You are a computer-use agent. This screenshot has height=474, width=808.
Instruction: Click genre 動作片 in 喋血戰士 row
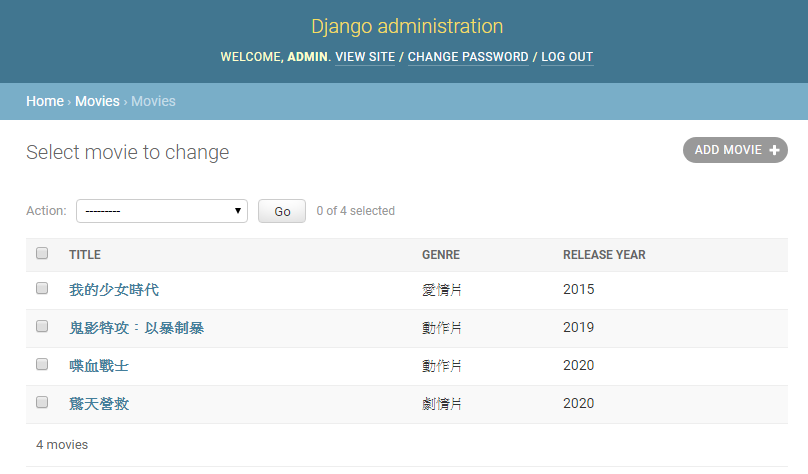[442, 366]
